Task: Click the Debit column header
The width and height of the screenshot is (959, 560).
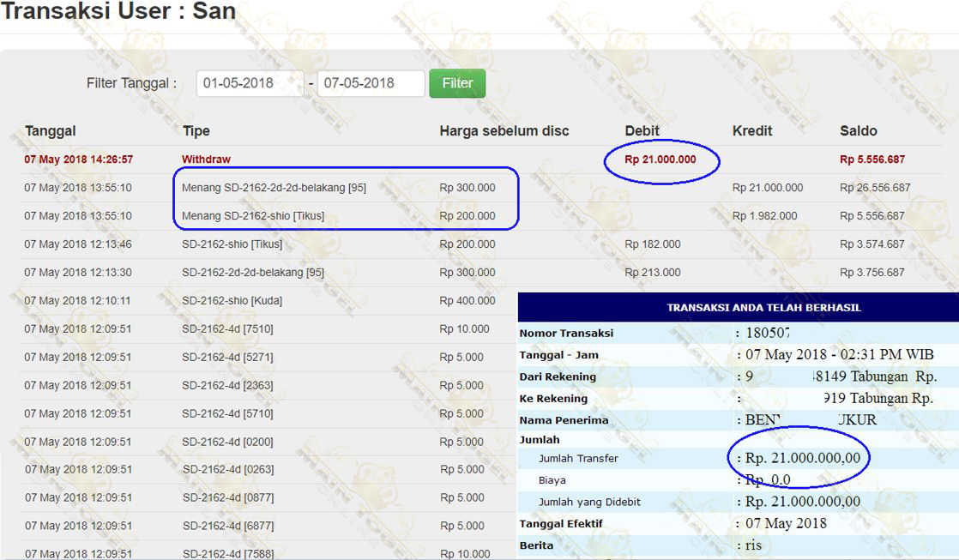Action: [642, 131]
